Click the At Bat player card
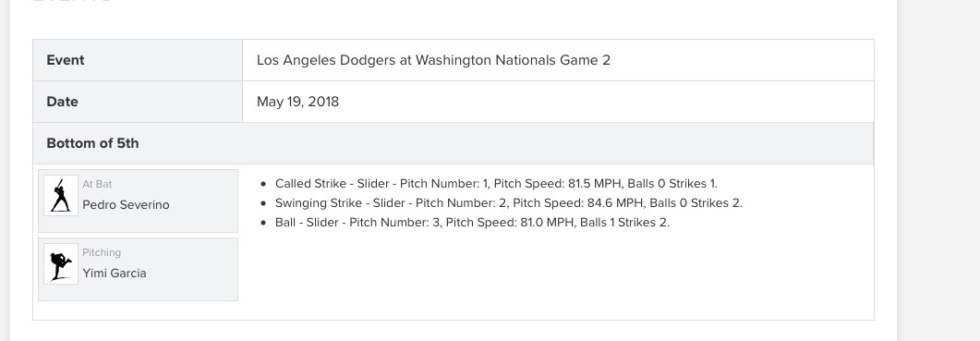Viewport: 980px width, 341px height. [139, 201]
